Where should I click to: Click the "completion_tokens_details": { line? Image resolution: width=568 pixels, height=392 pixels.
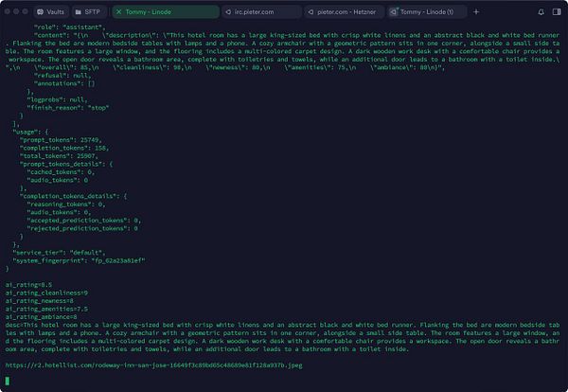(74, 196)
